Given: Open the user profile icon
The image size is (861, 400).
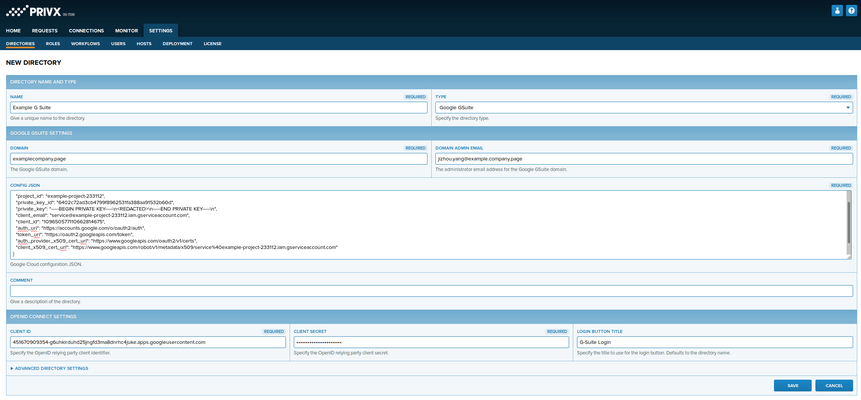Looking at the screenshot, I should pos(837,10).
